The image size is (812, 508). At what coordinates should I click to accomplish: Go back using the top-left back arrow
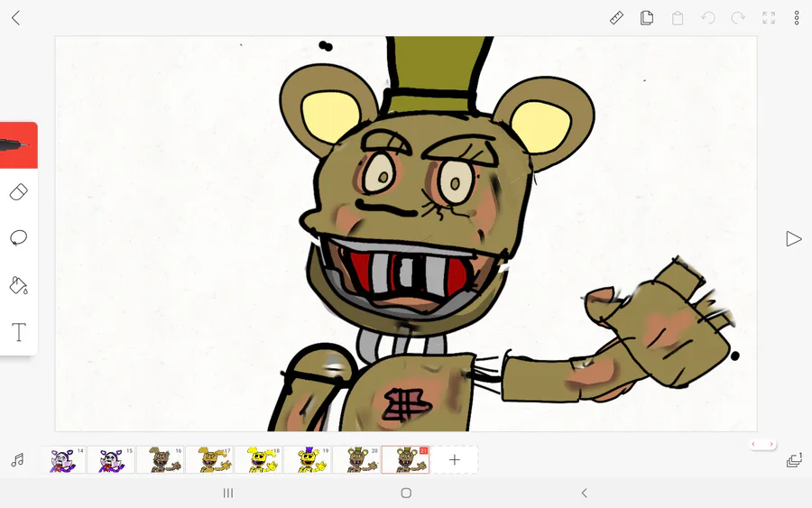15,18
